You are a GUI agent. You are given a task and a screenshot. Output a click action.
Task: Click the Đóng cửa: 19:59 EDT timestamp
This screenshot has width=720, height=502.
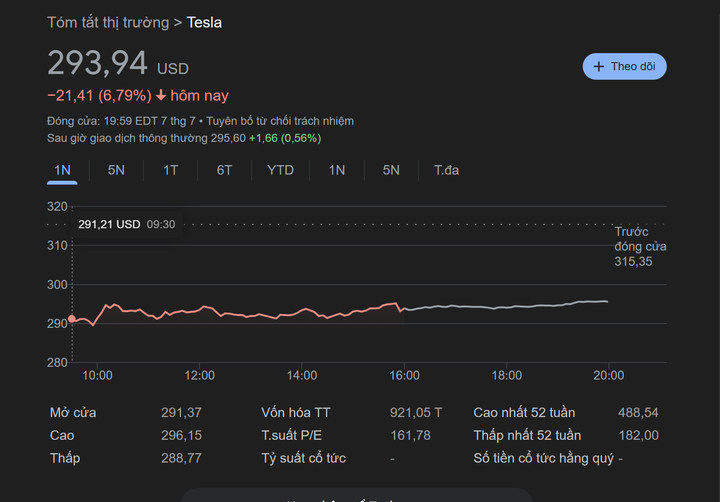point(121,121)
